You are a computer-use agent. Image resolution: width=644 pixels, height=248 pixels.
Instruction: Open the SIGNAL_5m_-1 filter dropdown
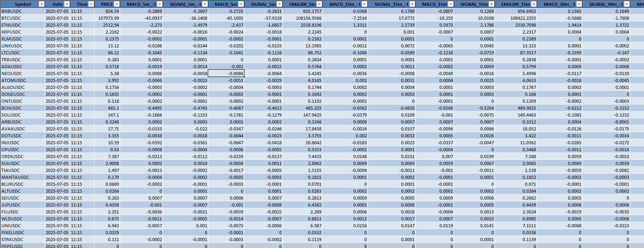[x=205, y=4]
